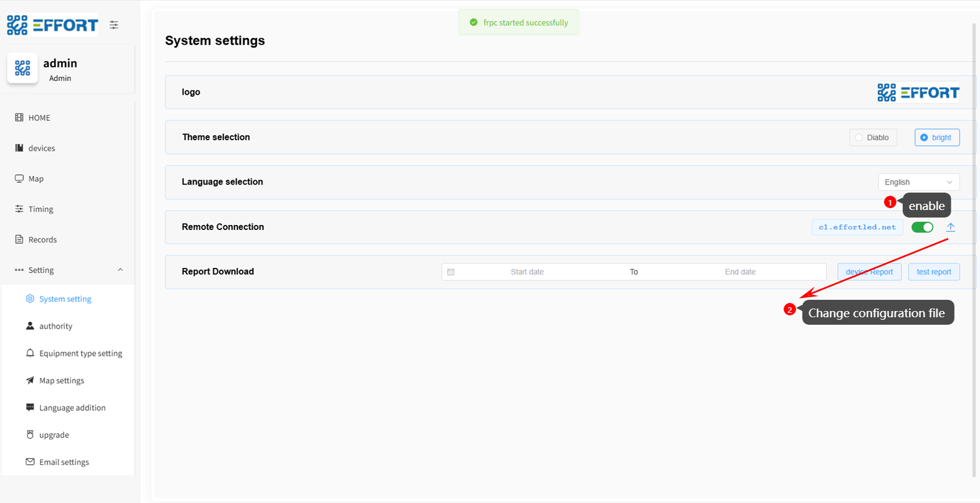
Task: Open Map settings in sidebar
Action: coord(61,381)
